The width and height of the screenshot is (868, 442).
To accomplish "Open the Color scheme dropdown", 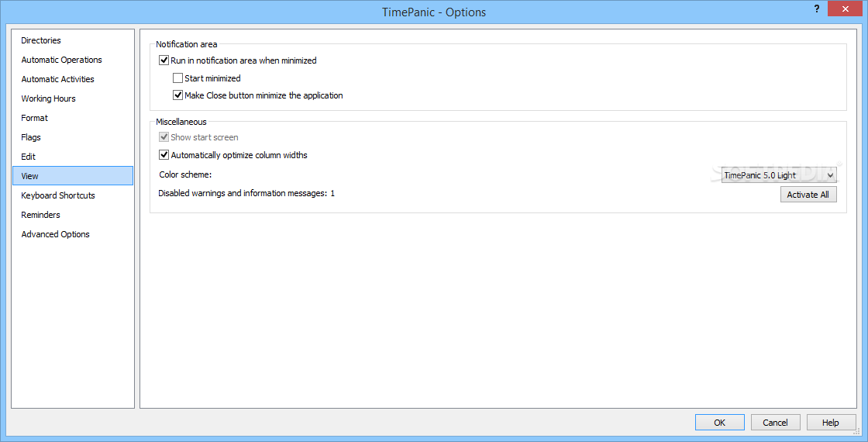I will [779, 175].
